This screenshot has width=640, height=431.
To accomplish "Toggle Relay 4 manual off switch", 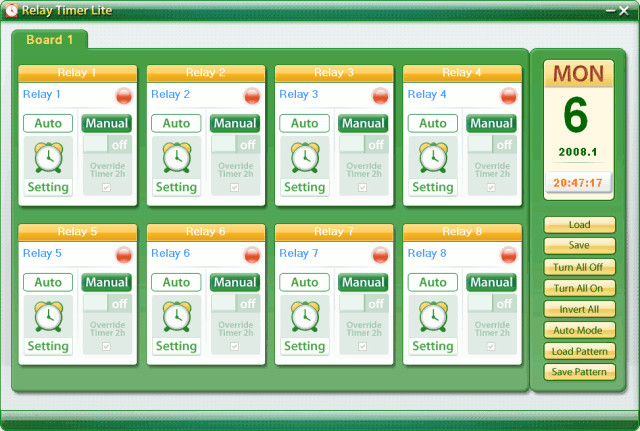I will pos(492,144).
